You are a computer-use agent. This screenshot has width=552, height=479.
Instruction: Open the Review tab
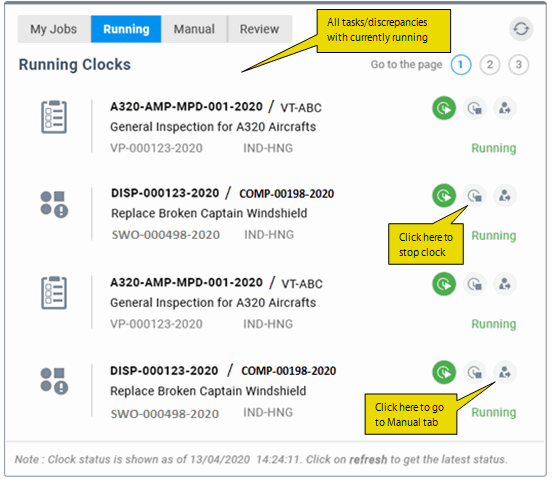[259, 29]
